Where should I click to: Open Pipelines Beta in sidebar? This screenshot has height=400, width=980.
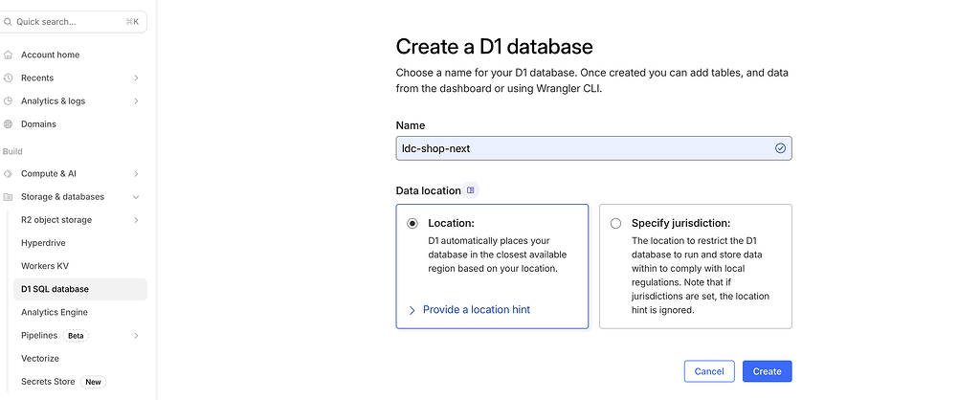[39, 336]
